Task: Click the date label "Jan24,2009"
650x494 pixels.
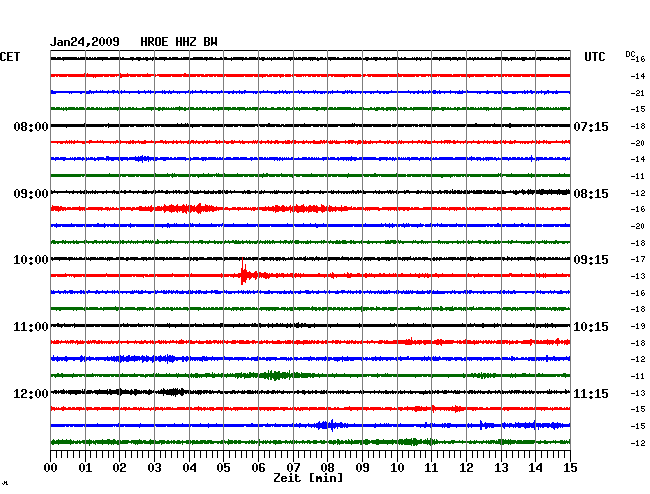Action: 85,42
